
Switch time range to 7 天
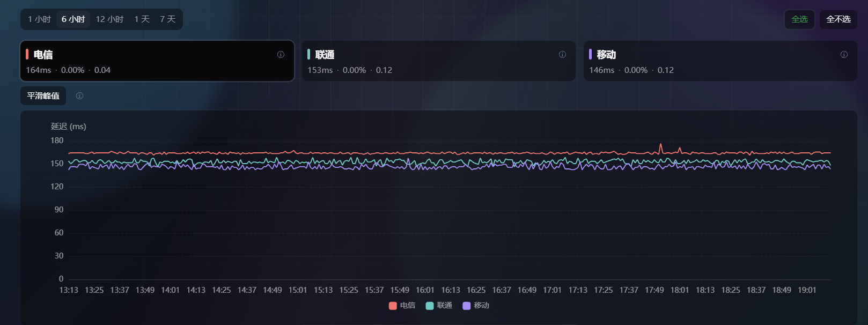pyautogui.click(x=167, y=19)
